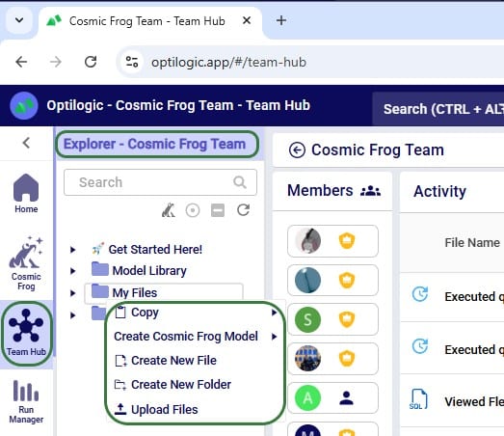Click the Activity panel heading

tap(439, 191)
